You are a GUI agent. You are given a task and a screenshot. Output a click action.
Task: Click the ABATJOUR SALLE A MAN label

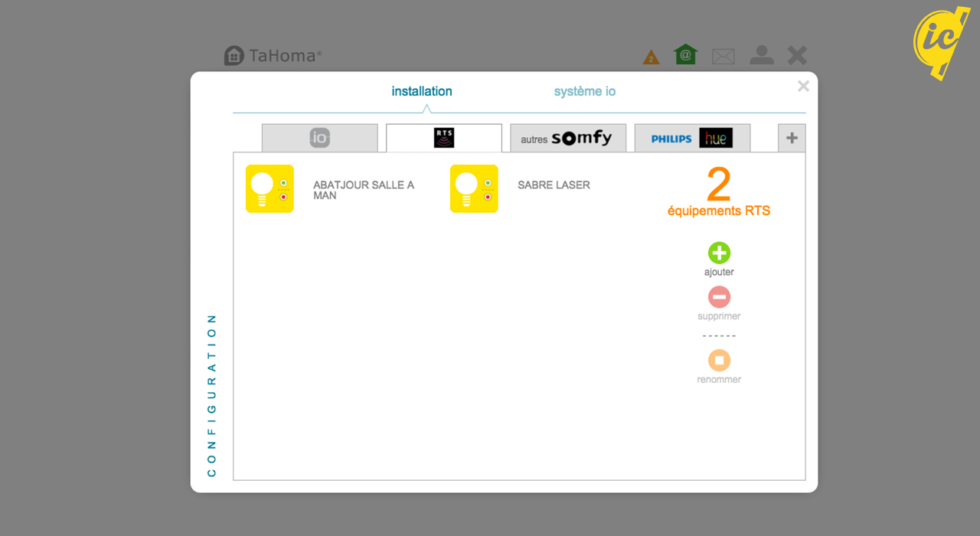click(364, 190)
